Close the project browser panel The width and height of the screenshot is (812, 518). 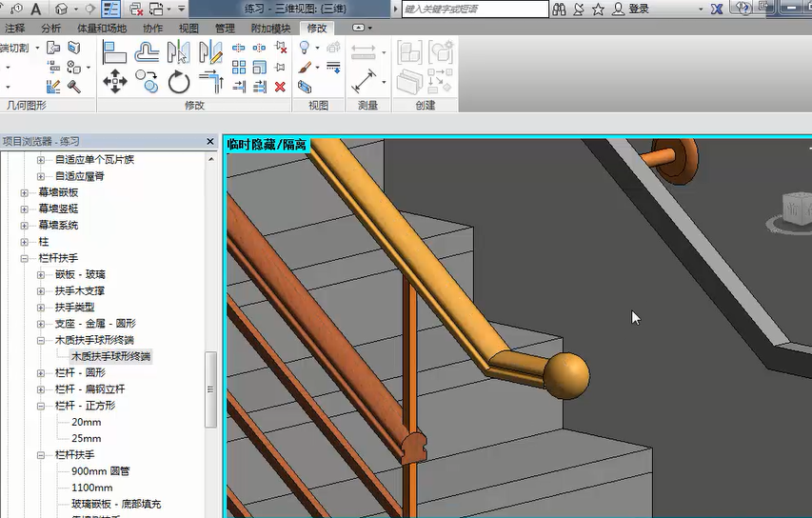pos(210,141)
